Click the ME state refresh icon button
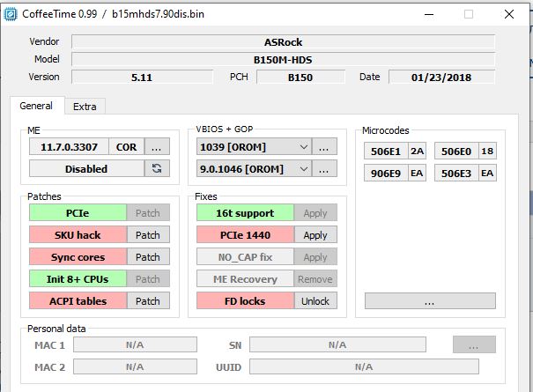Screen dimensions: 533x392 (x=157, y=168)
